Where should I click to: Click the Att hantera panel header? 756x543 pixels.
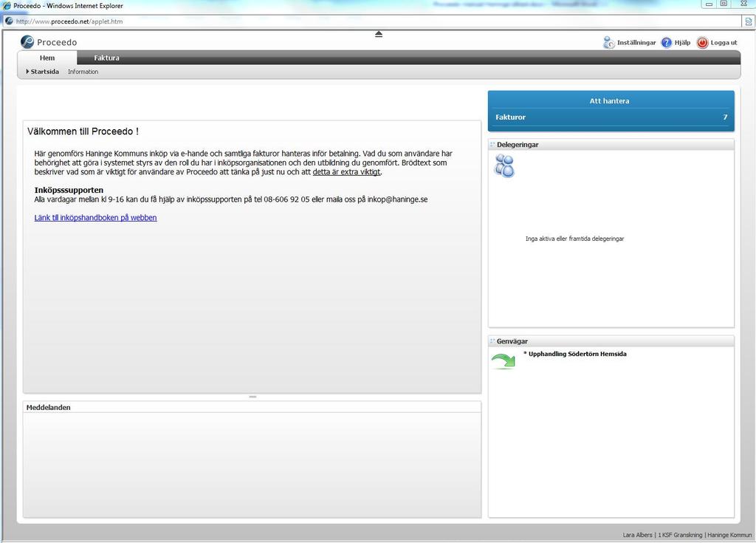[609, 101]
